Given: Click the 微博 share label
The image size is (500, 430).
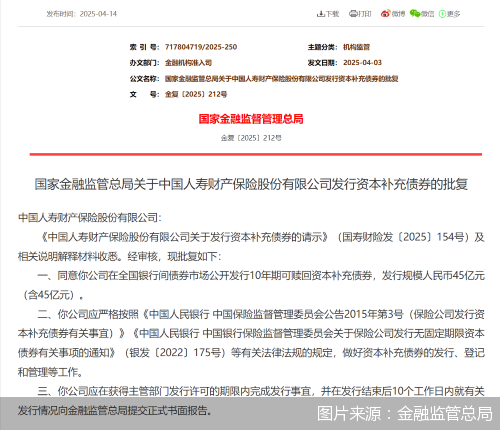Looking at the screenshot, I should point(398,14).
